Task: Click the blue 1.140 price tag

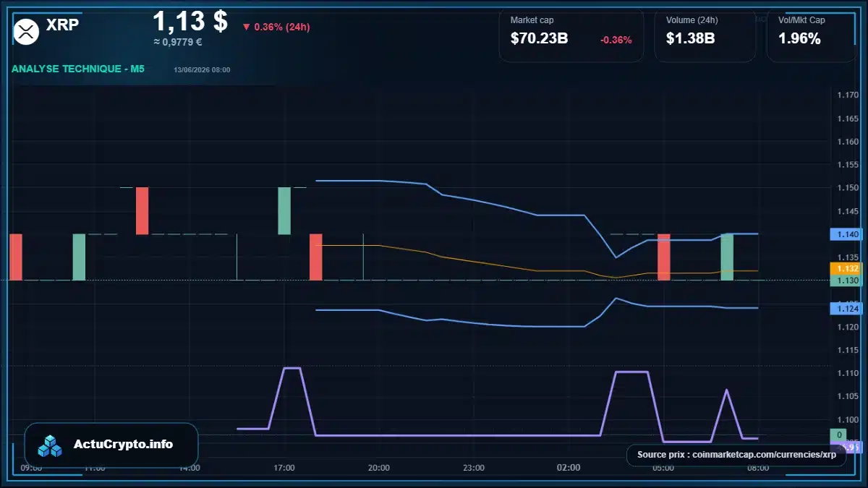Action: coord(846,234)
